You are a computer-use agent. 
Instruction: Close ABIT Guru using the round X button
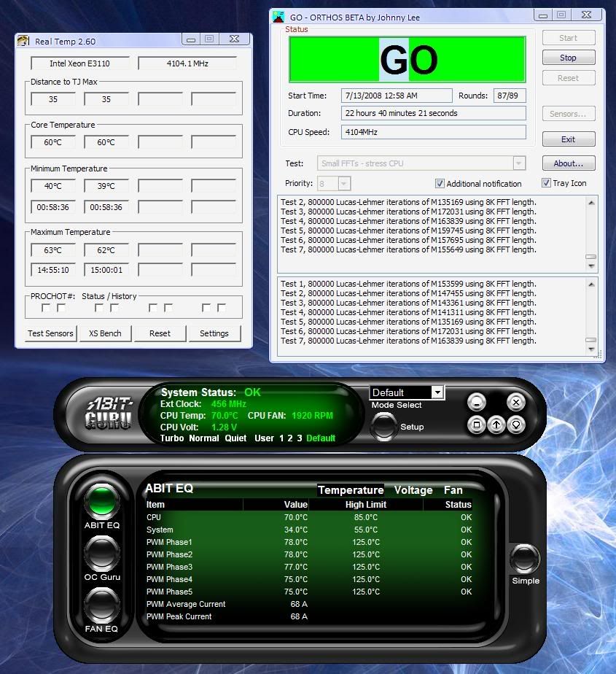click(x=516, y=403)
